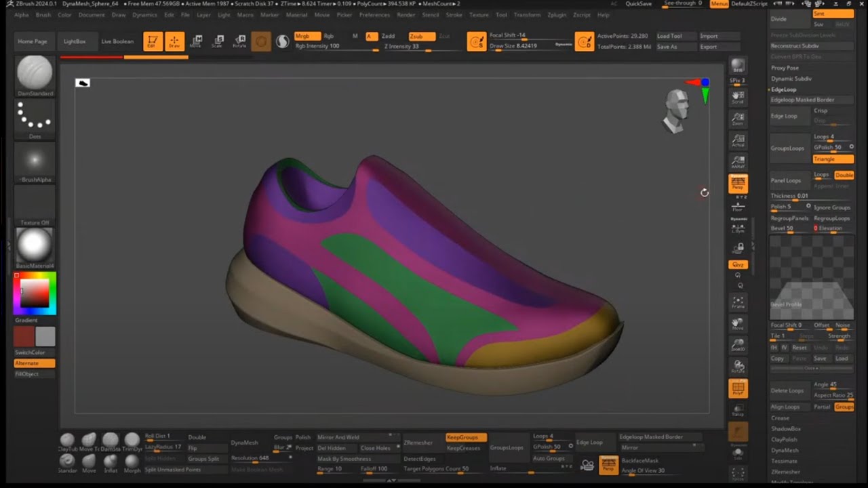868x488 pixels.
Task: Toggle Alternate color option
Action: 35,363
